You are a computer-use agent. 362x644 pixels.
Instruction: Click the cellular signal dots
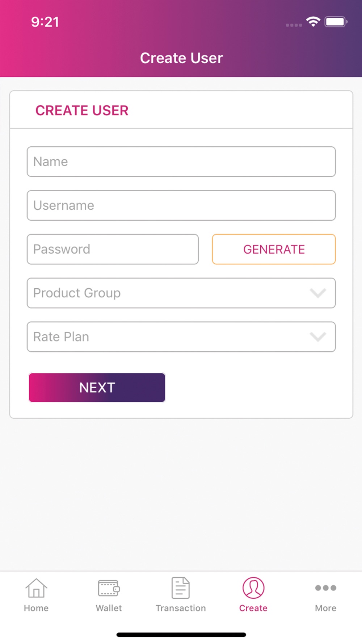294,25
